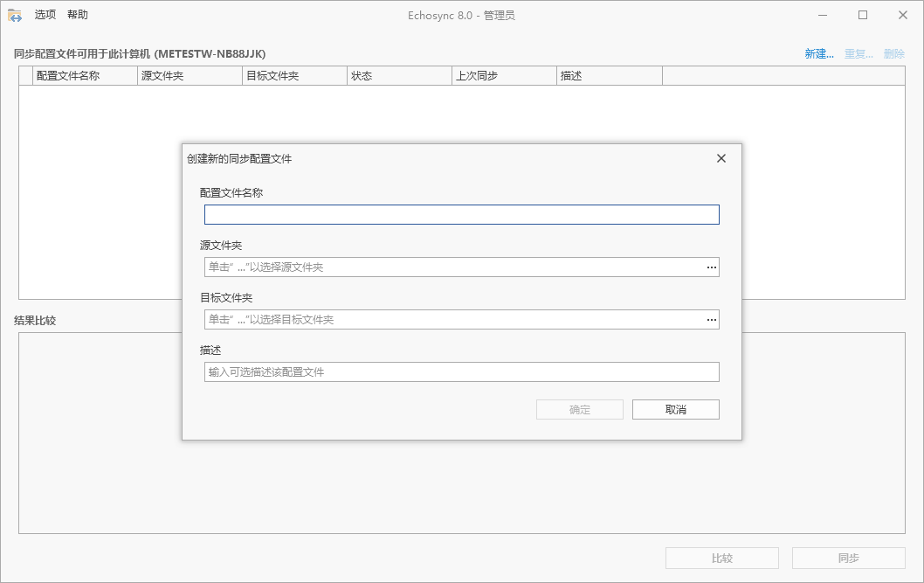Click the Echosync application icon
The height and width of the screenshot is (583, 924).
pos(15,14)
